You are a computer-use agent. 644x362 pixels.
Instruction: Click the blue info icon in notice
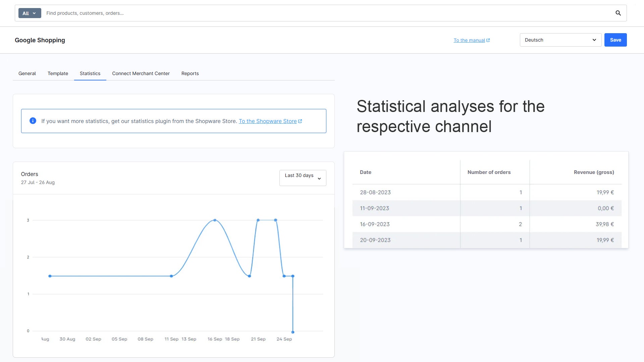33,121
